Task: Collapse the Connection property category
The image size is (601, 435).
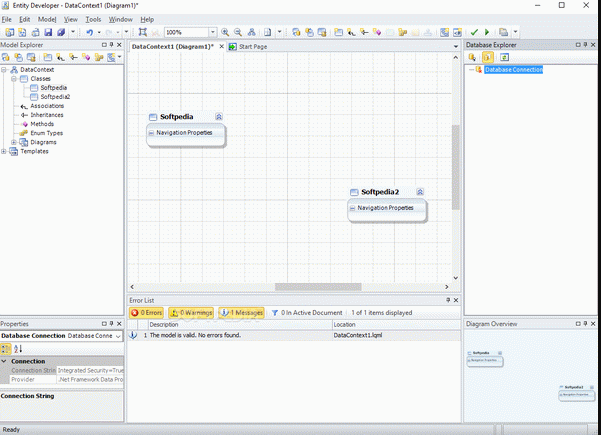Action: click(x=4, y=361)
